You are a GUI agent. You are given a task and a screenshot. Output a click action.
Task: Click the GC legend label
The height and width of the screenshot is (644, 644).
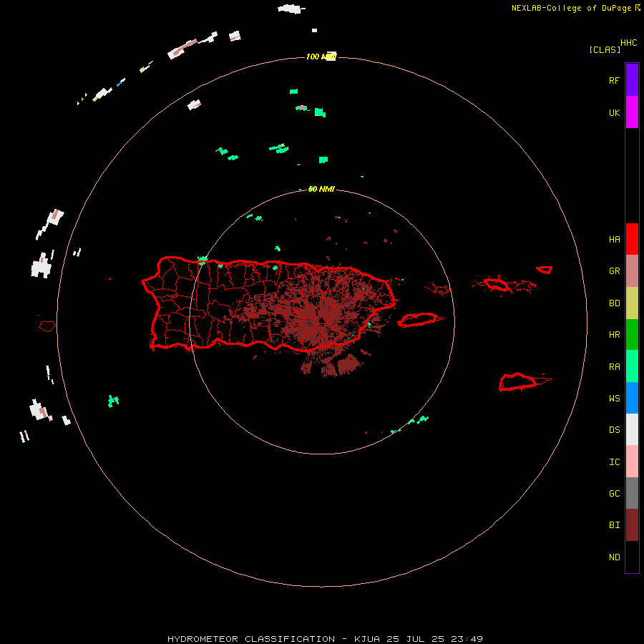[x=614, y=493]
